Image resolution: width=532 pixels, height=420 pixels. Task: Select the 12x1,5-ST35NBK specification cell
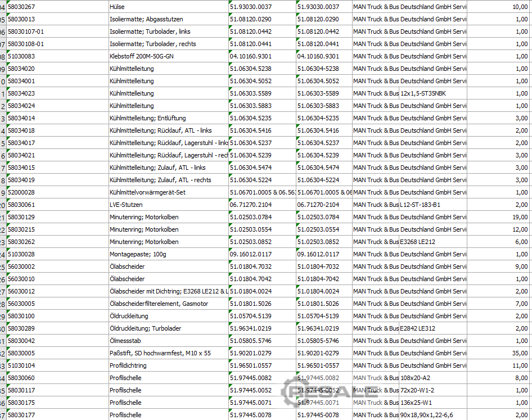point(433,93)
